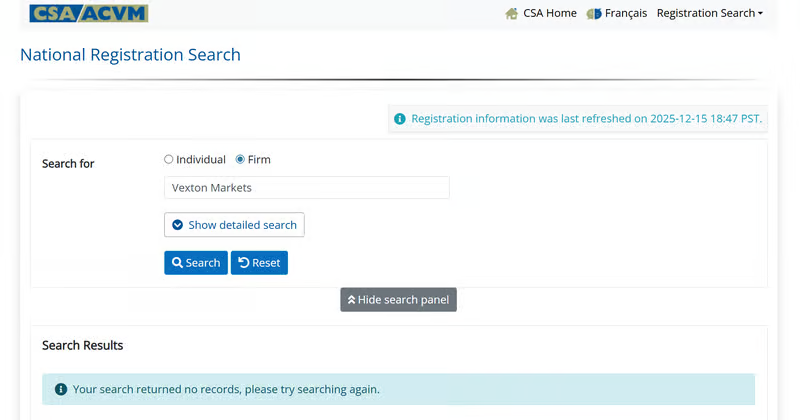Click the Search Results heading
This screenshot has width=800, height=420.
(82, 345)
